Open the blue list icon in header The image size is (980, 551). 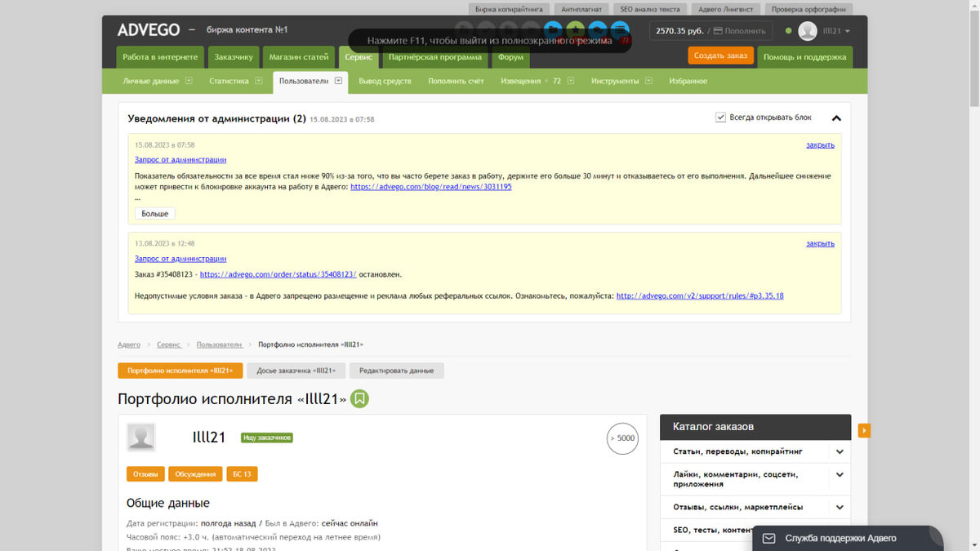pos(620,31)
